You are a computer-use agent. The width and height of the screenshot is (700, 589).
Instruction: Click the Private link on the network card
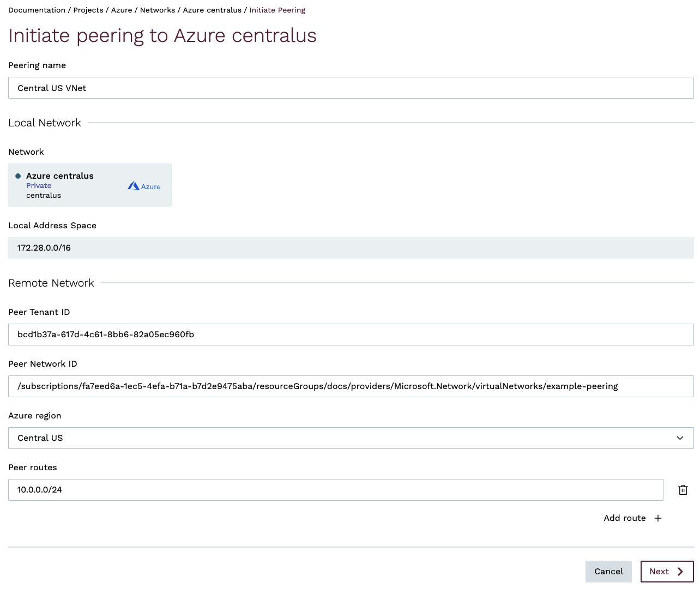coord(39,185)
